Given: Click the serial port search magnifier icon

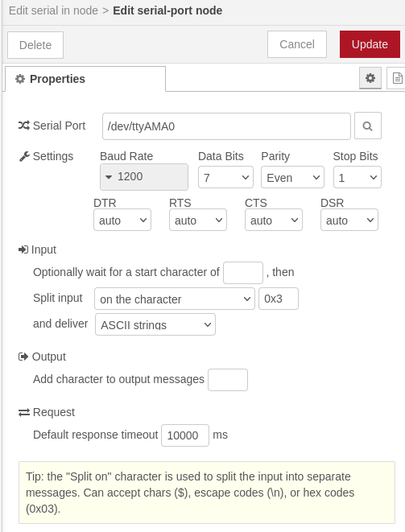Looking at the screenshot, I should (368, 126).
